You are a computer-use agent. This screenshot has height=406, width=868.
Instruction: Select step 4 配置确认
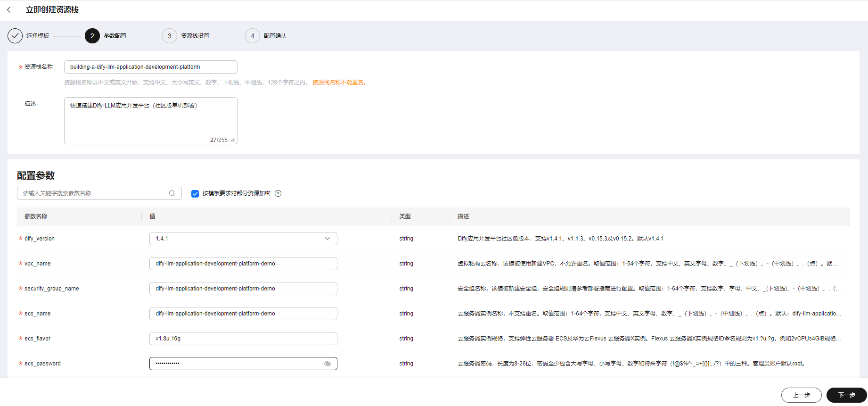[266, 36]
